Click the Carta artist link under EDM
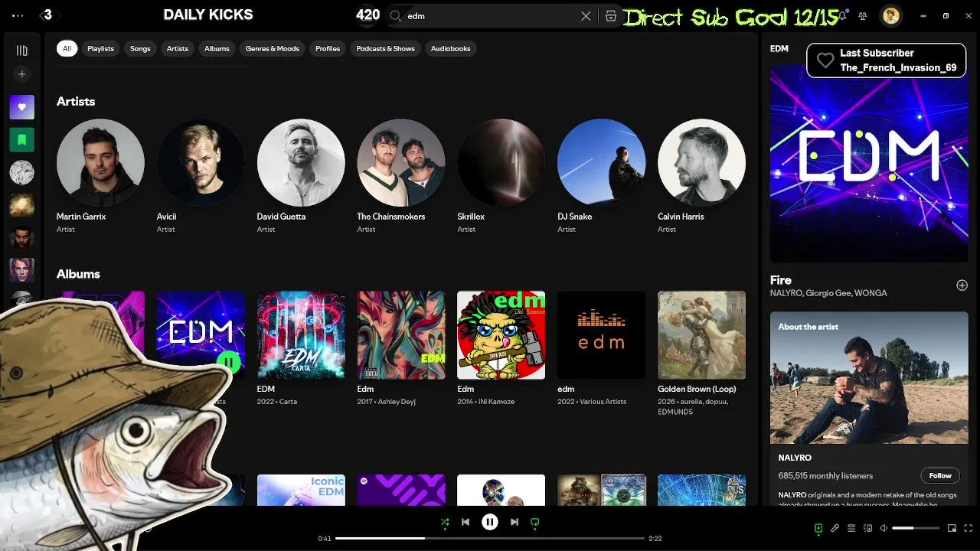Screen dimensions: 980x551 point(288,402)
